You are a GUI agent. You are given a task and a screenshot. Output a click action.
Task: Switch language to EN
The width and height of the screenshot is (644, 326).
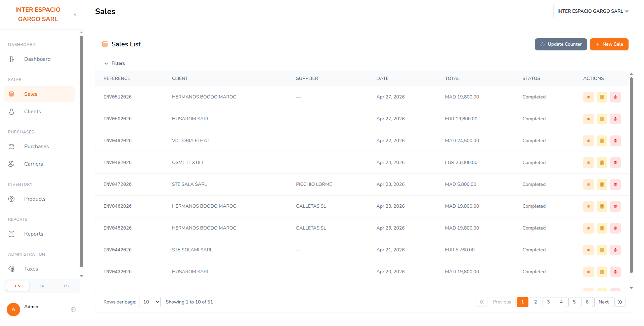point(18,286)
